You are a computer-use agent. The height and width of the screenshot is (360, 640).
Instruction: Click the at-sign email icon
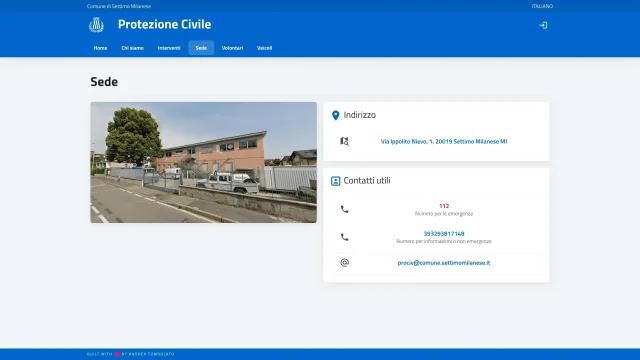[x=344, y=262]
